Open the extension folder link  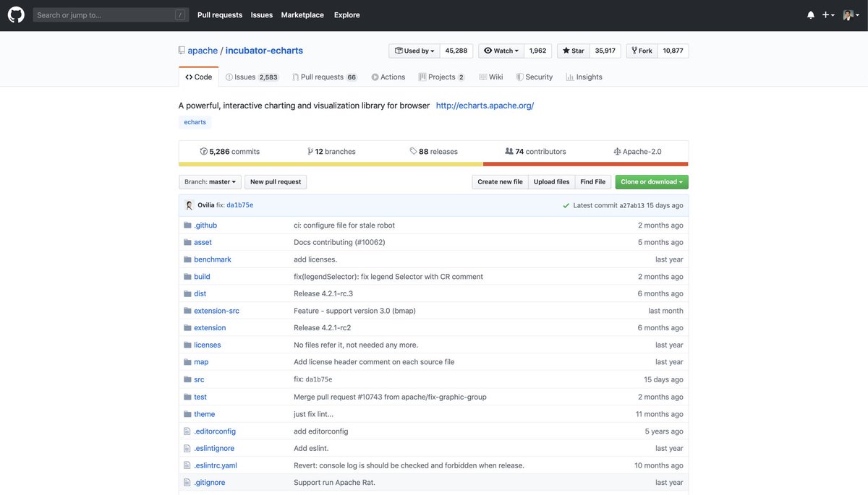point(210,328)
